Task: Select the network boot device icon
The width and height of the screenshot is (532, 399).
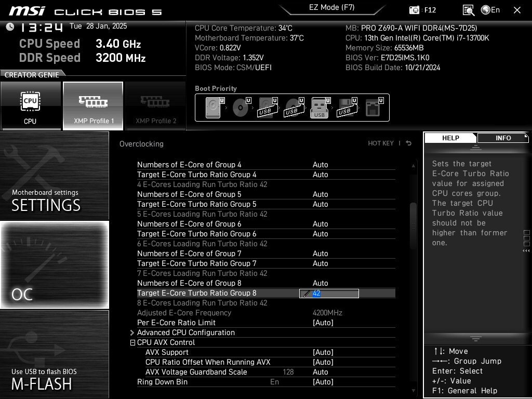Action: [374, 108]
